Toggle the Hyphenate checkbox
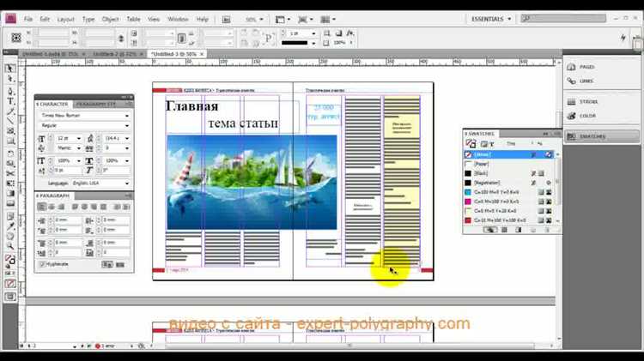Image resolution: width=644 pixels, height=361 pixels. click(x=42, y=264)
